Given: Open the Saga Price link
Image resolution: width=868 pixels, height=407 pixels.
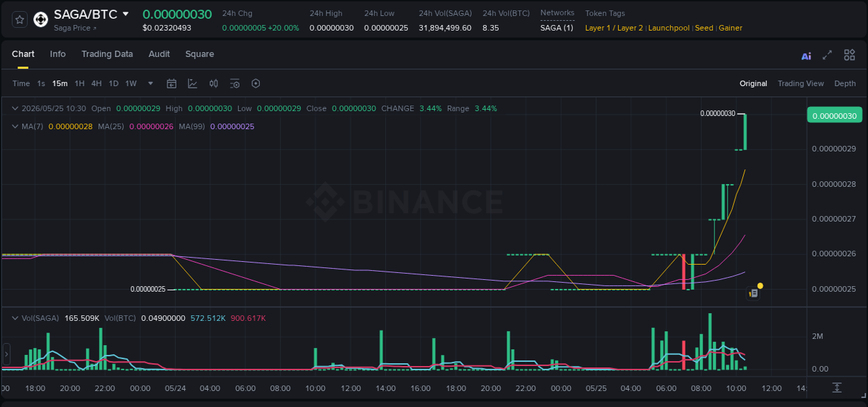Looking at the screenshot, I should (75, 28).
